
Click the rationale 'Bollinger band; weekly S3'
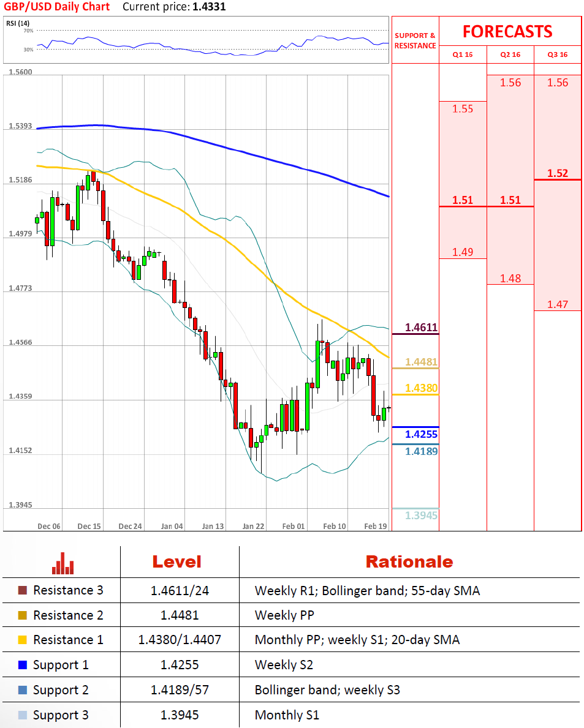(327, 690)
